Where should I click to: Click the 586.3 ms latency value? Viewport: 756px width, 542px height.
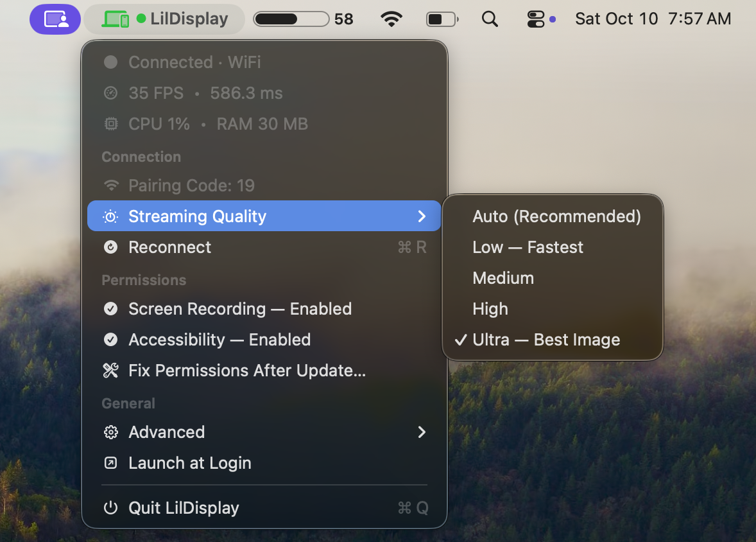click(246, 93)
